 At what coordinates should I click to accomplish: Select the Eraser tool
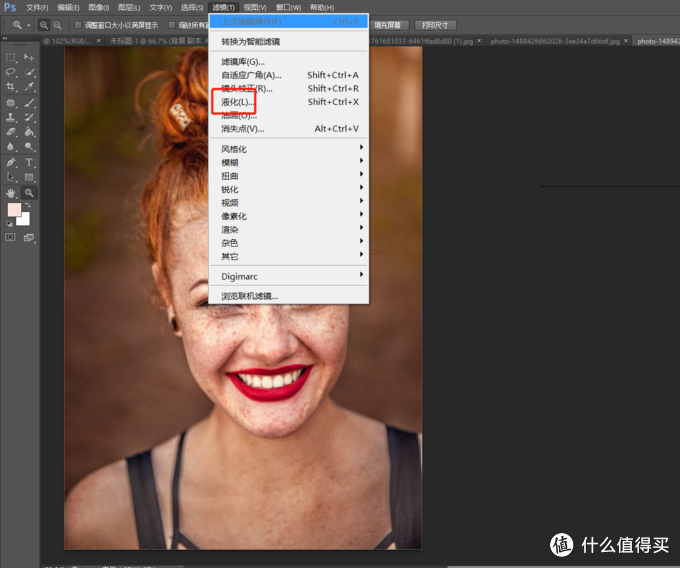pyautogui.click(x=11, y=132)
